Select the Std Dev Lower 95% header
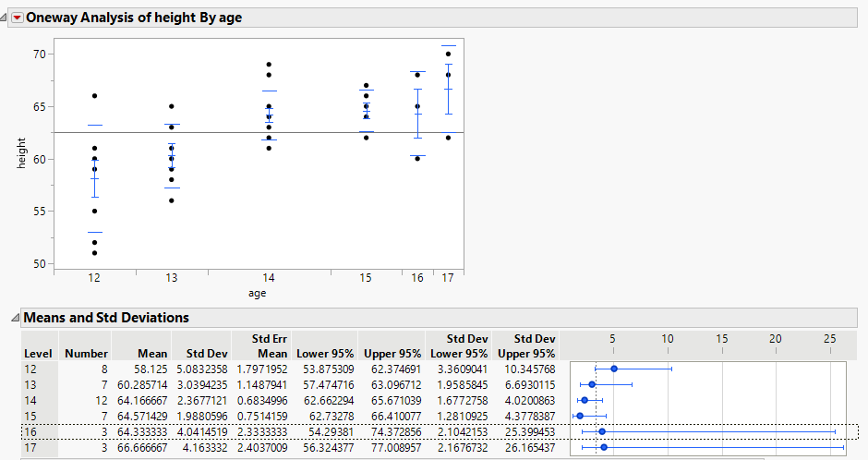868x460 pixels. pos(460,346)
